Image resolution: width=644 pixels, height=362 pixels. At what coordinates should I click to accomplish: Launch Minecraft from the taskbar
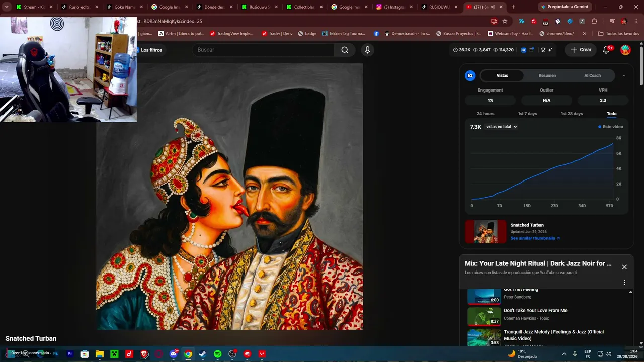[x=114, y=354]
